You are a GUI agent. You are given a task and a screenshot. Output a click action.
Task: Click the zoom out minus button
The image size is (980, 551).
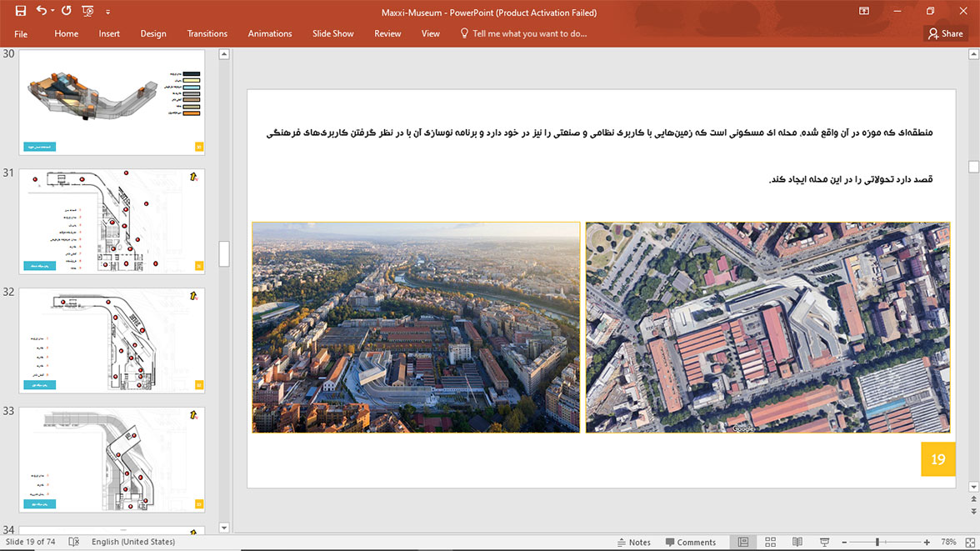point(844,542)
